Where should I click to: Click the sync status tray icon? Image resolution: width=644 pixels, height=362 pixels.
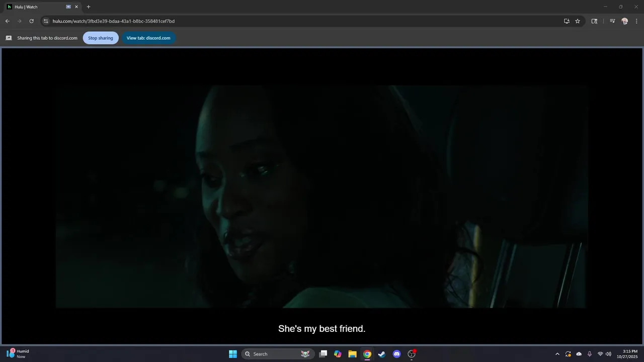(x=568, y=354)
